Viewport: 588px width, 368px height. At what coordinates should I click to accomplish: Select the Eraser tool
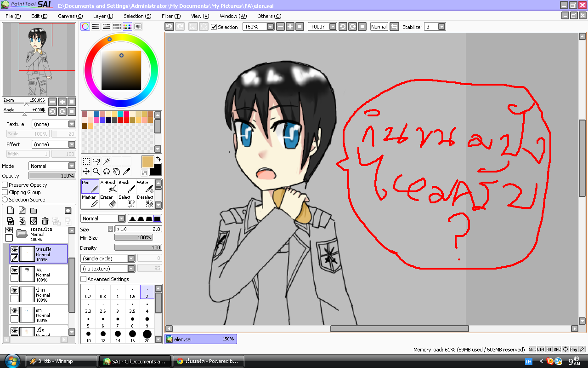108,201
